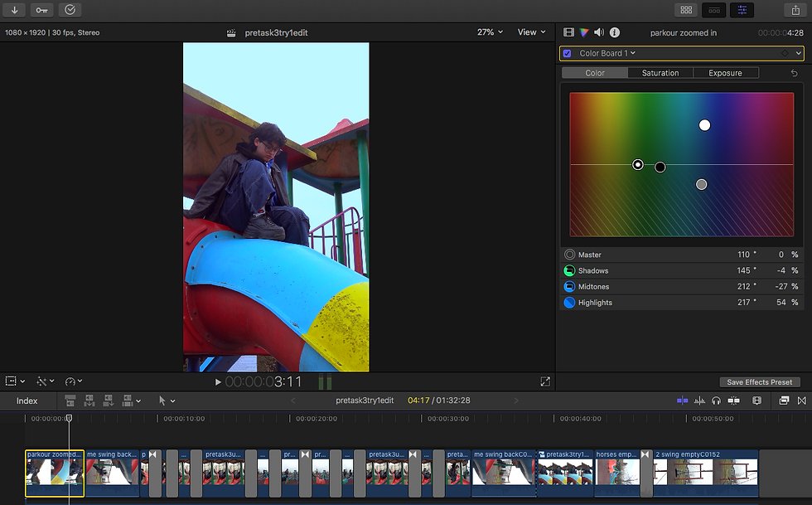The image size is (812, 505).
Task: Open the Share export icon
Action: tap(796, 10)
